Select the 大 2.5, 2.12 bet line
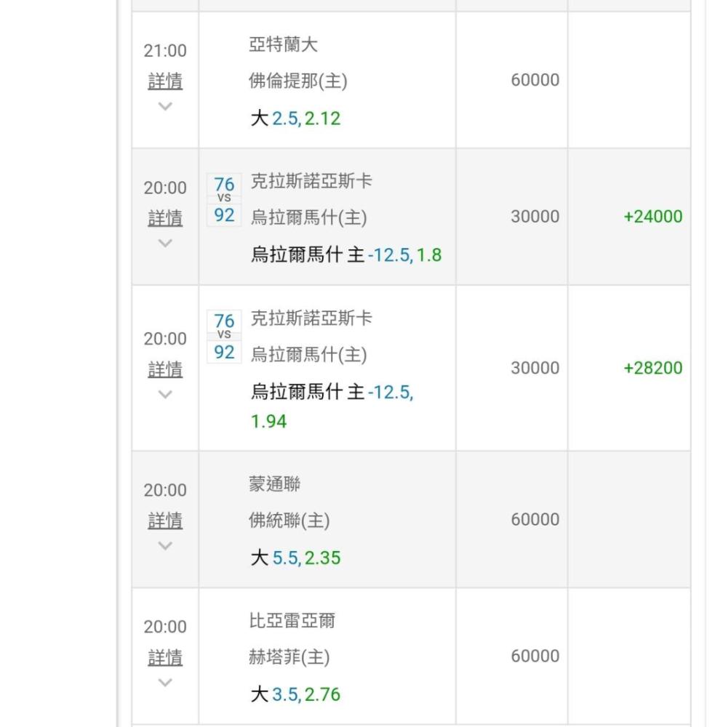 295,119
